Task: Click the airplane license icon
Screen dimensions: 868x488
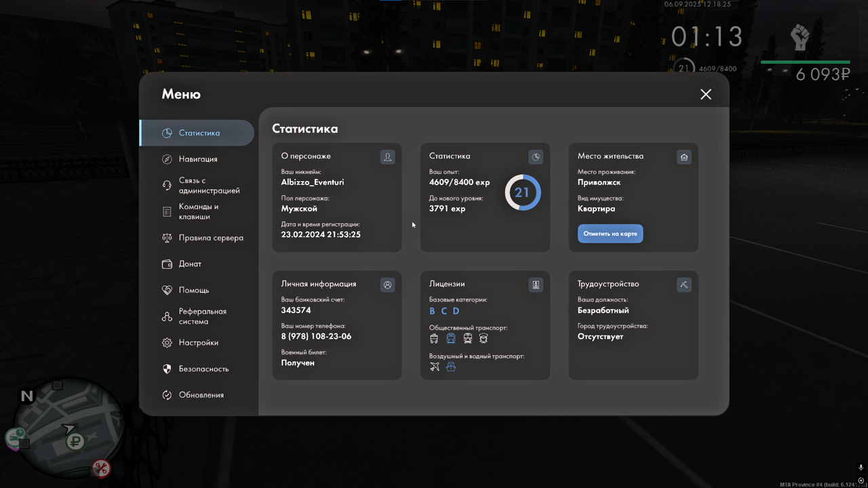Action: [435, 367]
